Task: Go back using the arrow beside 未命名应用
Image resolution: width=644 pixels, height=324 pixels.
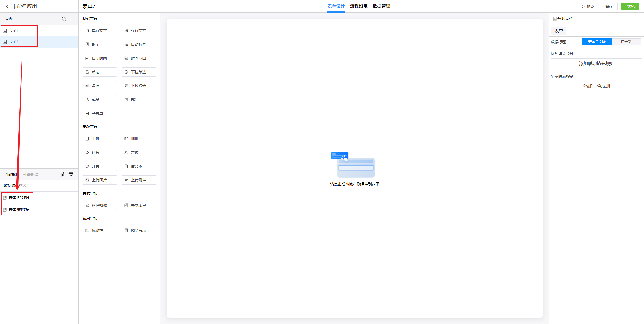Action: (x=7, y=6)
